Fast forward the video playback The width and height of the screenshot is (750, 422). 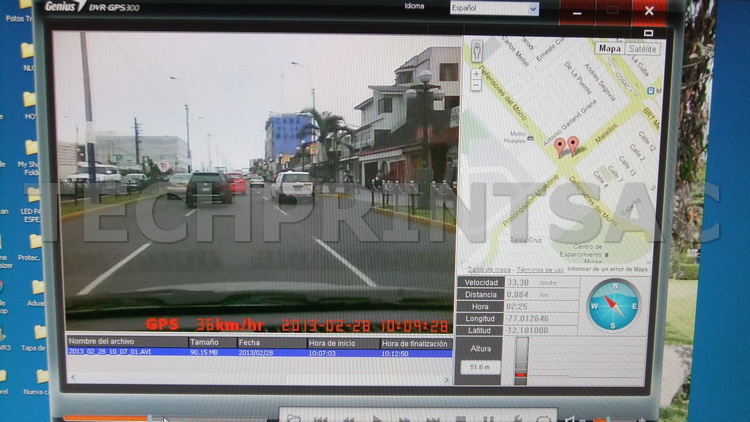[x=405, y=420]
